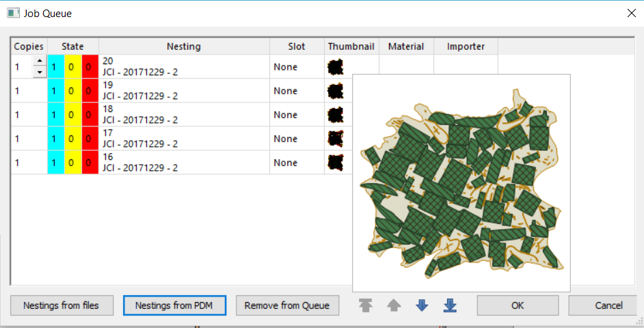Click the cyan state cell of nesting 20
Screen dimensions: 644x328
[56, 66]
